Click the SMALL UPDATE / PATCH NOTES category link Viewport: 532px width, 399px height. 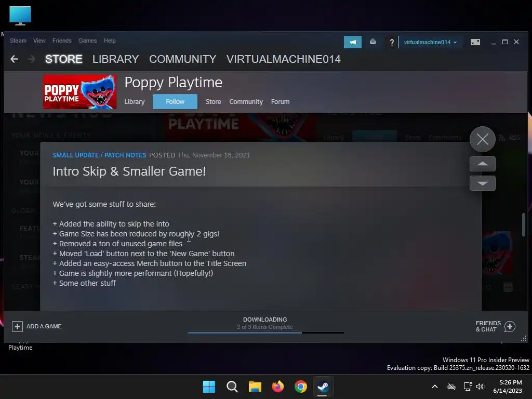[x=99, y=155]
